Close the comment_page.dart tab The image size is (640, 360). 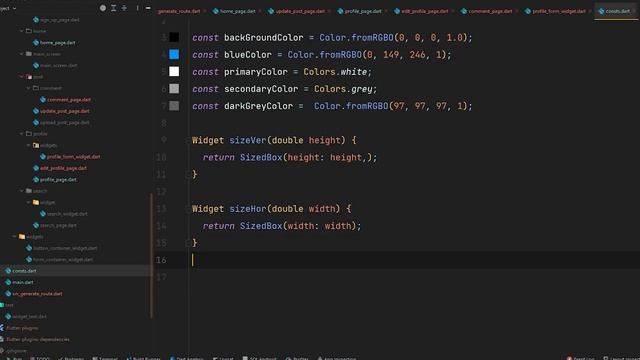[516, 11]
